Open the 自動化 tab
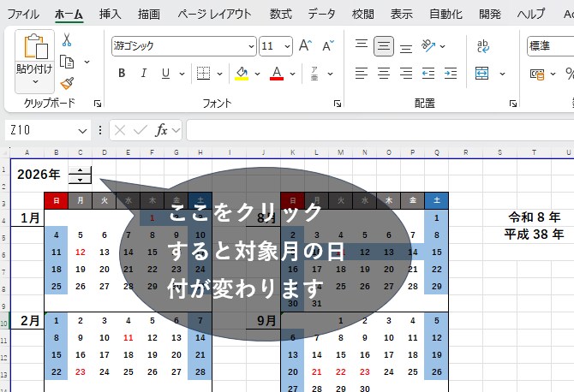Image resolution: width=574 pixels, height=392 pixels. tap(445, 15)
